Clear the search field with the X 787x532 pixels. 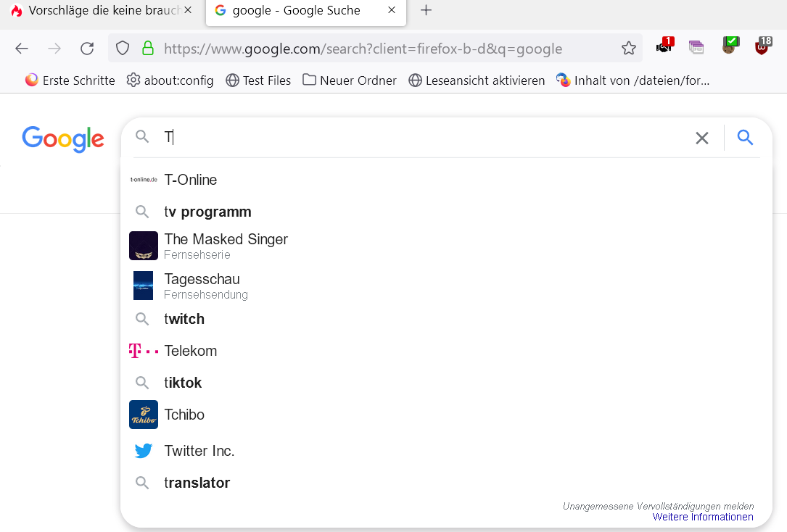tap(701, 138)
